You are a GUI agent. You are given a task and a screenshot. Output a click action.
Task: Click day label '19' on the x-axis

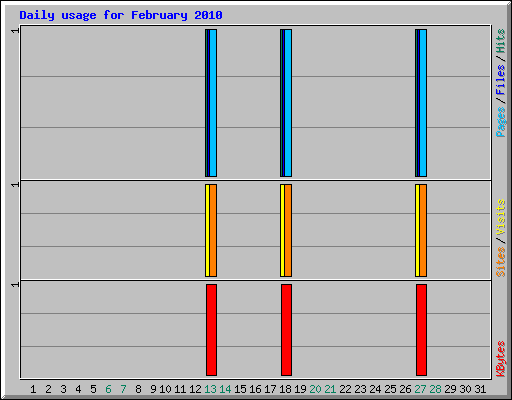coord(300,389)
